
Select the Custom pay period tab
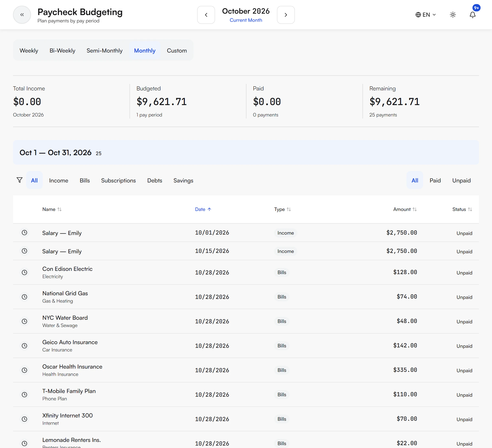tap(177, 51)
